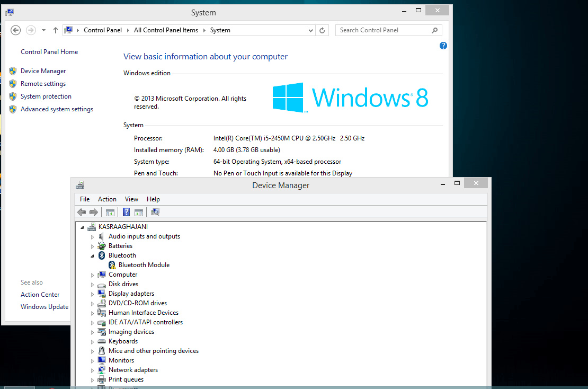Screen dimensions: 588x389
Task: Open the View menu
Action: coord(131,199)
